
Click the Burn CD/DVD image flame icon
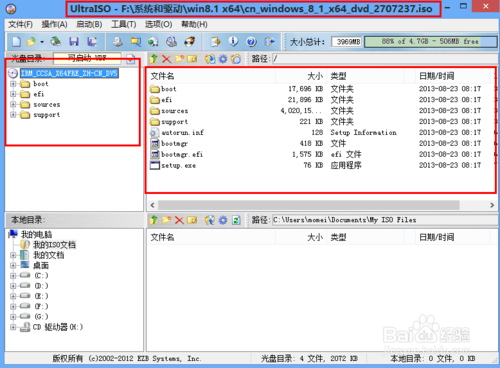[x=190, y=42]
